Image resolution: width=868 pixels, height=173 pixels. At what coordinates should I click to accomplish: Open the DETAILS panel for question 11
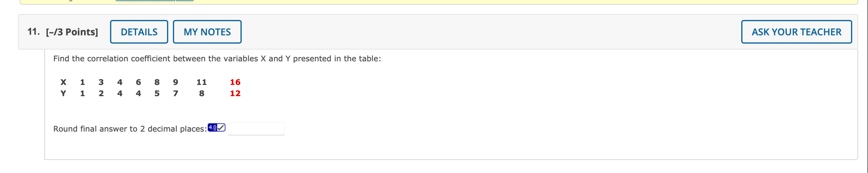click(x=139, y=32)
